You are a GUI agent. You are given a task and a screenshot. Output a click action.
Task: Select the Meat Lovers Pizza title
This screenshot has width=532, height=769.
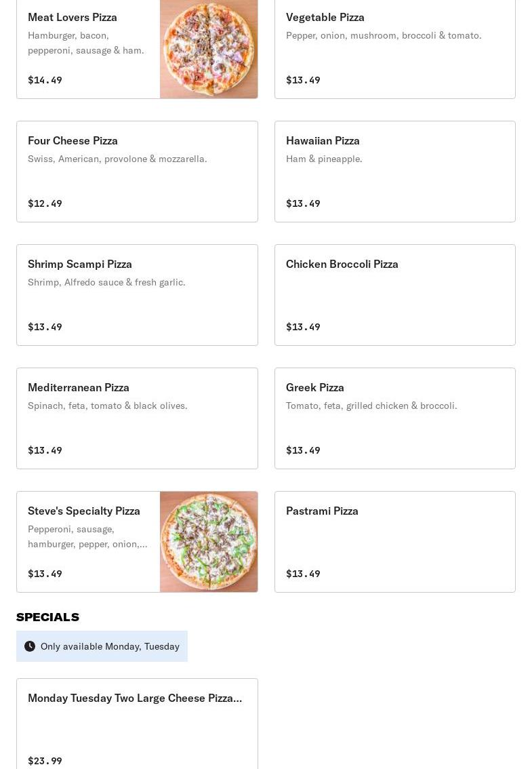(73, 17)
